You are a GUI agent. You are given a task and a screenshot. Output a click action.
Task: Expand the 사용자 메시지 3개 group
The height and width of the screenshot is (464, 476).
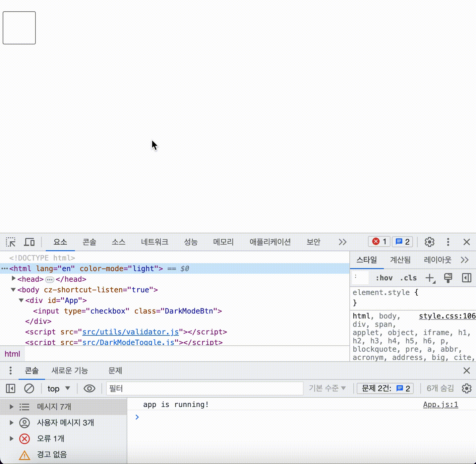12,423
